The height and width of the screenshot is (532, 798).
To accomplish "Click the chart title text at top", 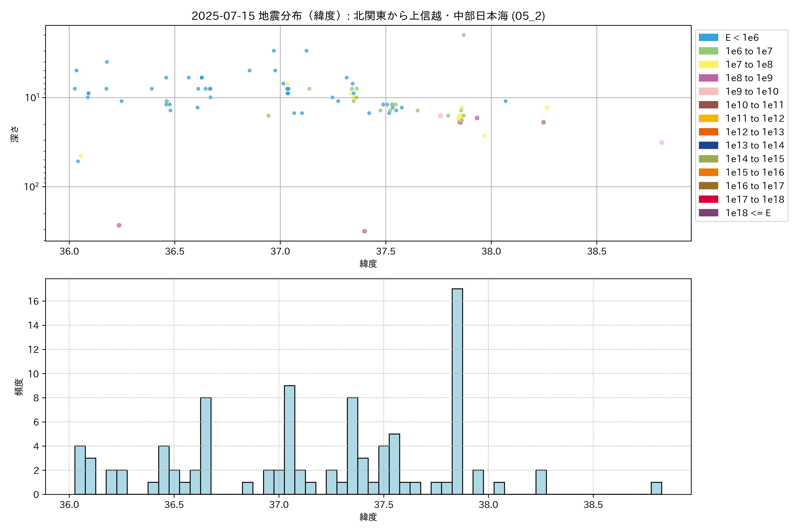I will pos(368,16).
